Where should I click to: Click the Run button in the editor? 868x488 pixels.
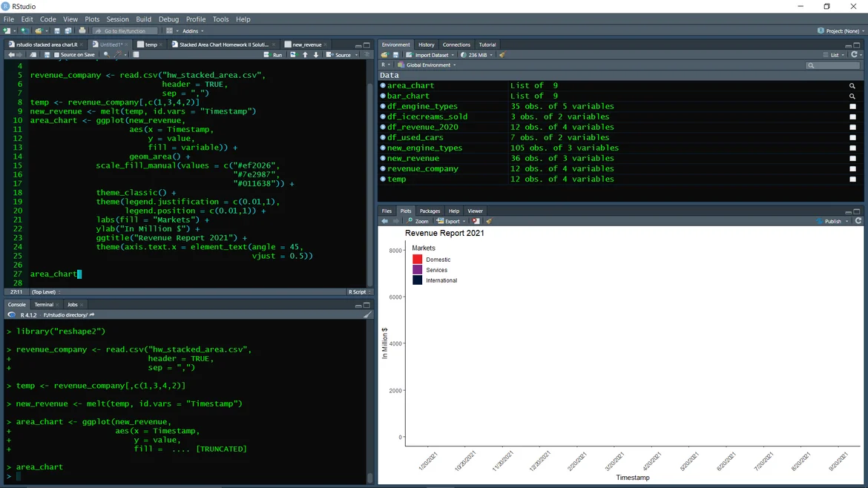coord(273,55)
